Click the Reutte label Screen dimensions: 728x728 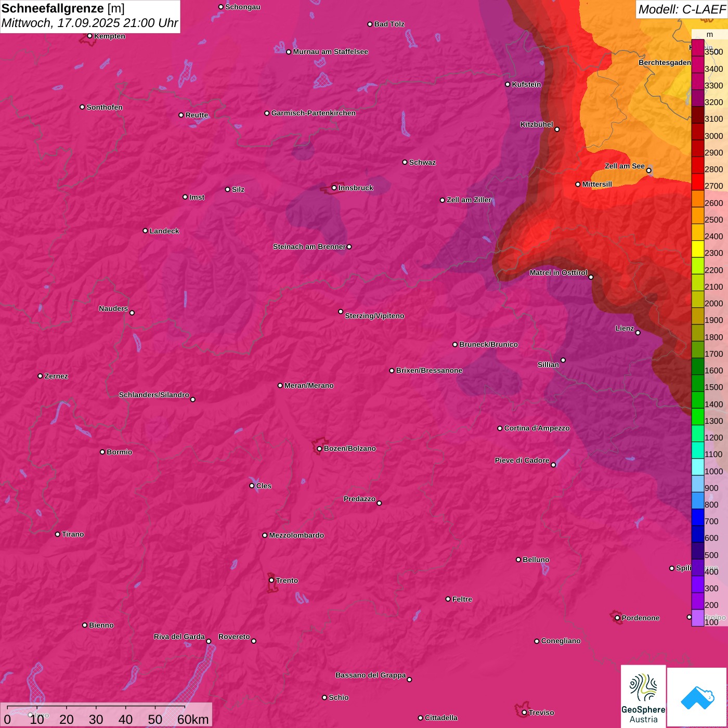[197, 115]
